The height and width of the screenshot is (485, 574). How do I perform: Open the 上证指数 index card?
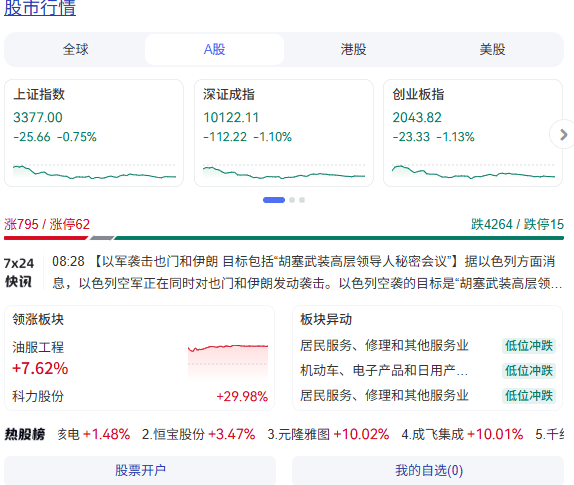(94, 133)
